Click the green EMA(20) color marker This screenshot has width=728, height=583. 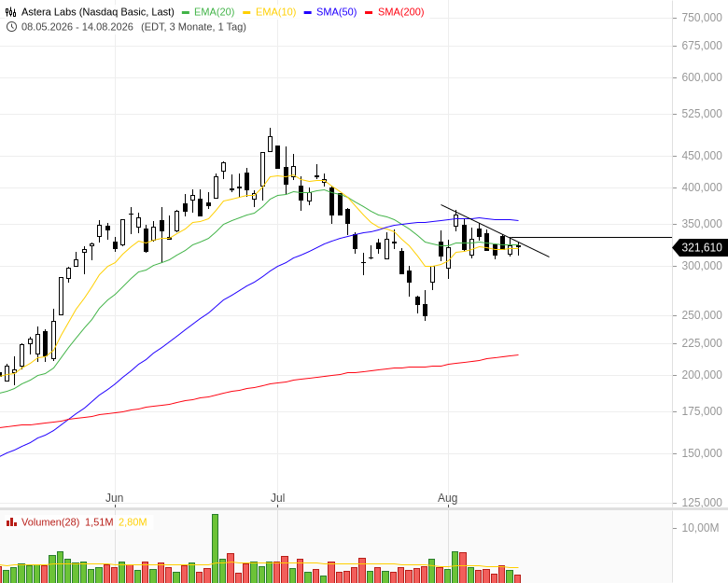click(x=186, y=12)
